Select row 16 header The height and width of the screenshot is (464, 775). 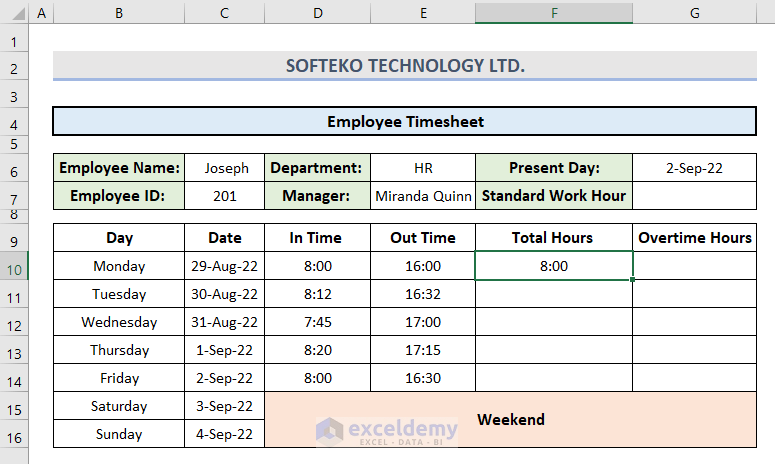[x=14, y=434]
